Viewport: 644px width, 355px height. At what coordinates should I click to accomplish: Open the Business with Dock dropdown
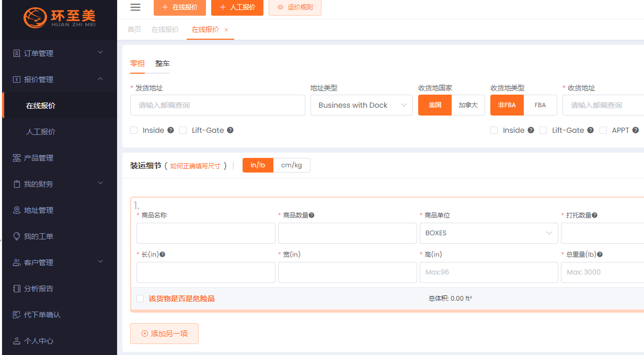point(361,105)
